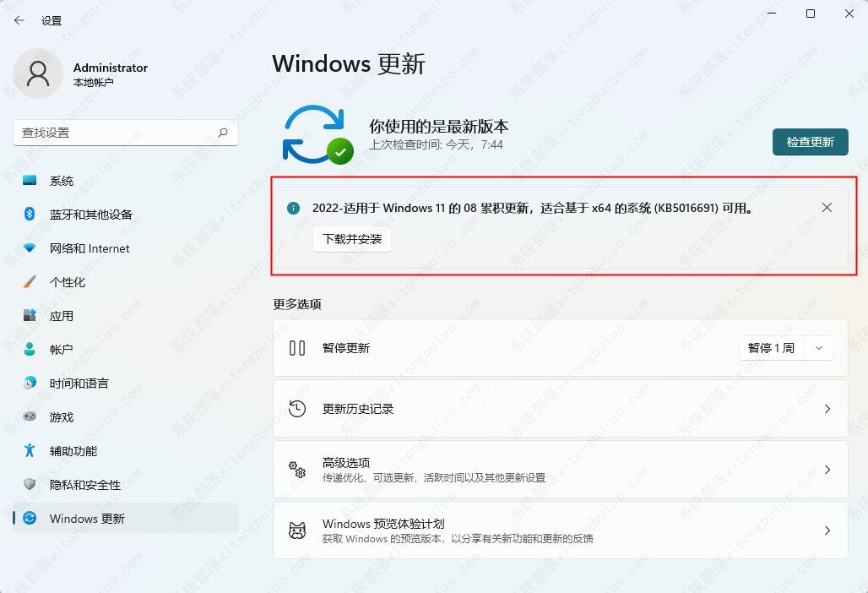Click 下载并安装 for KB5016691 update
868x593 pixels.
[x=352, y=239]
